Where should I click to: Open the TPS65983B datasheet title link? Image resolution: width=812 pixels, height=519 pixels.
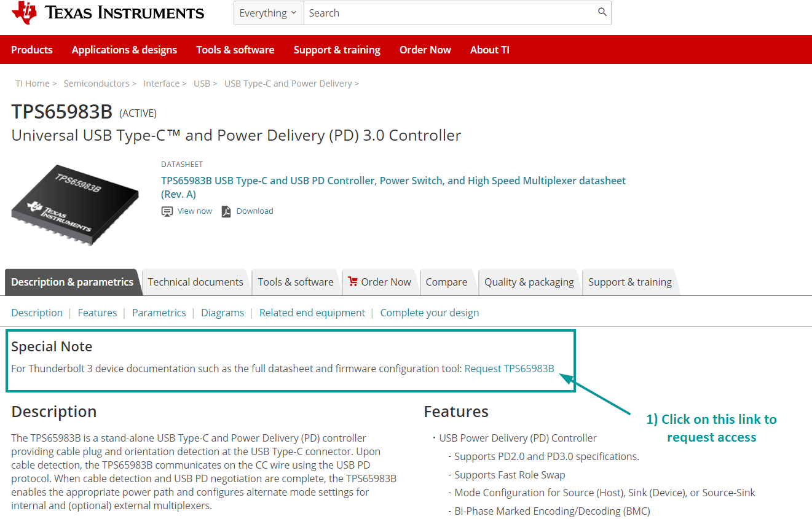point(393,187)
